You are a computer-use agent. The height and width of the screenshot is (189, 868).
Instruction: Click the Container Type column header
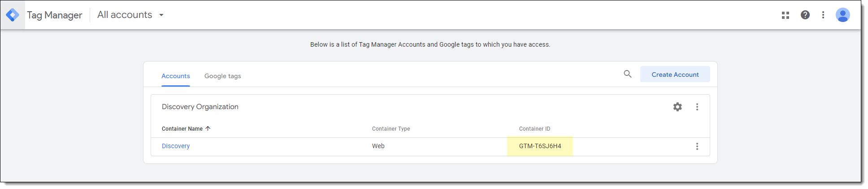tap(391, 129)
